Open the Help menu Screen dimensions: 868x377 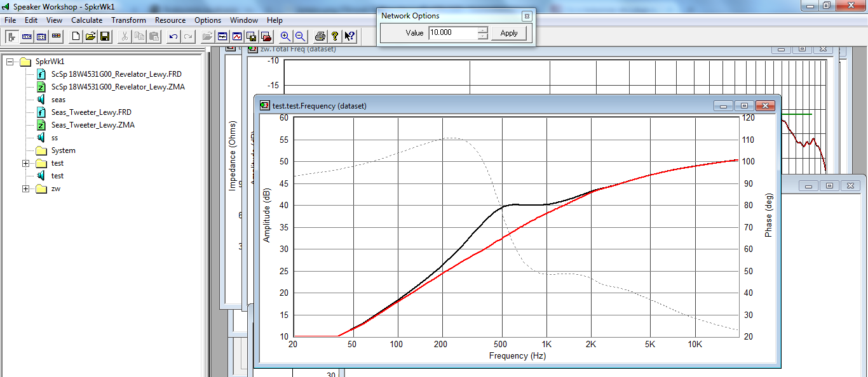[275, 20]
